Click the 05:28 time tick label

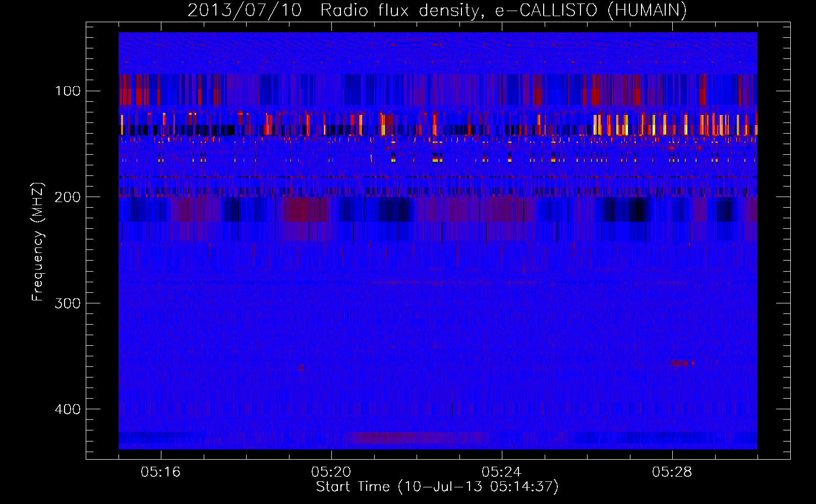[x=672, y=472]
